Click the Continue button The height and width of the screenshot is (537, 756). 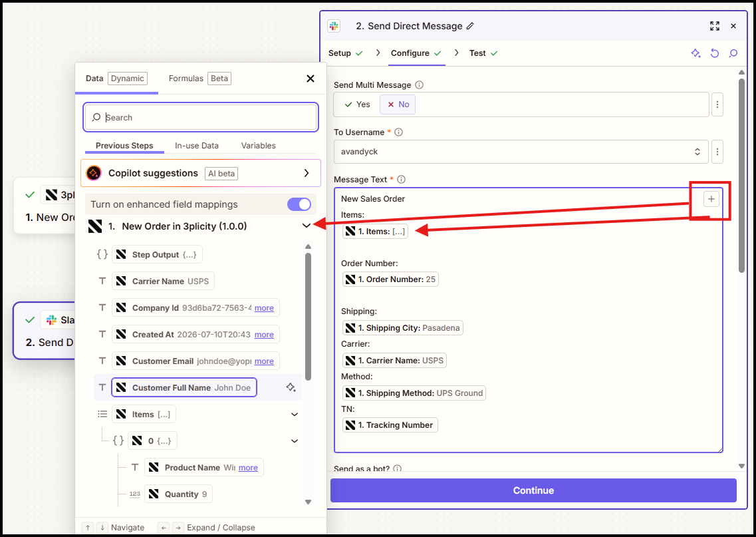[x=533, y=490]
